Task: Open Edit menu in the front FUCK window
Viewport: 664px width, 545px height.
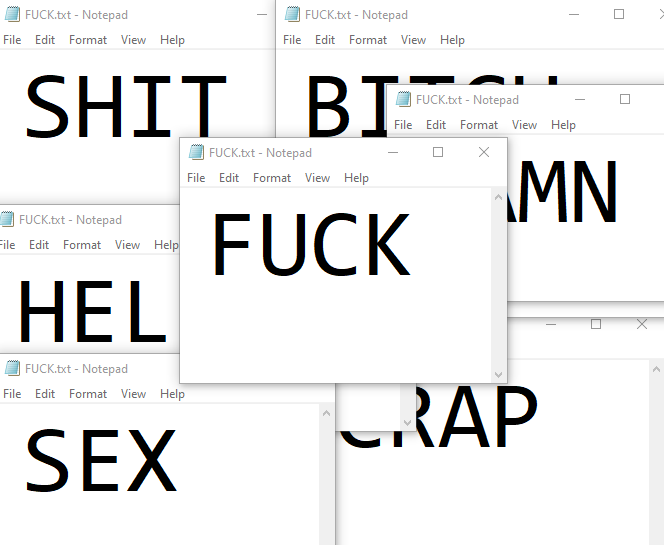Action: (x=229, y=178)
